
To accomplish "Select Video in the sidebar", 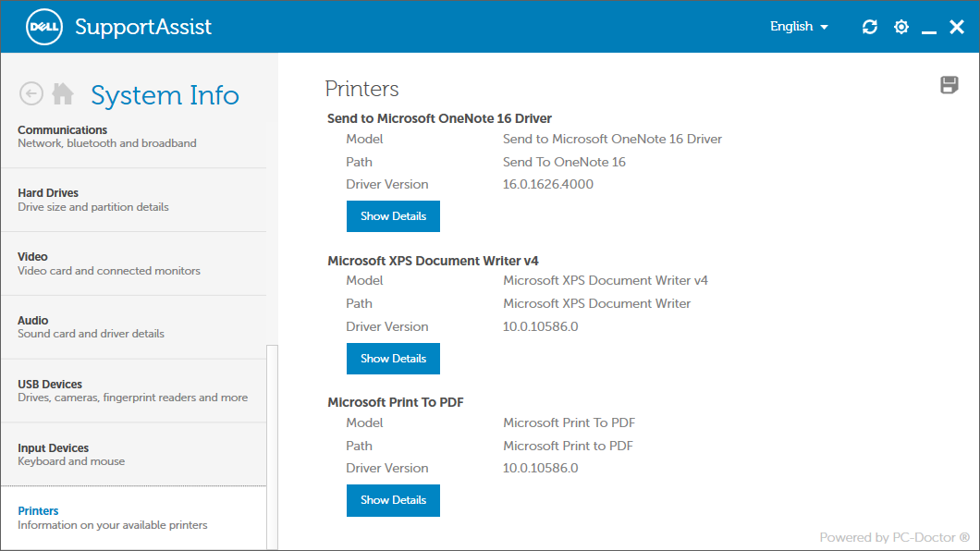I will tap(134, 263).
